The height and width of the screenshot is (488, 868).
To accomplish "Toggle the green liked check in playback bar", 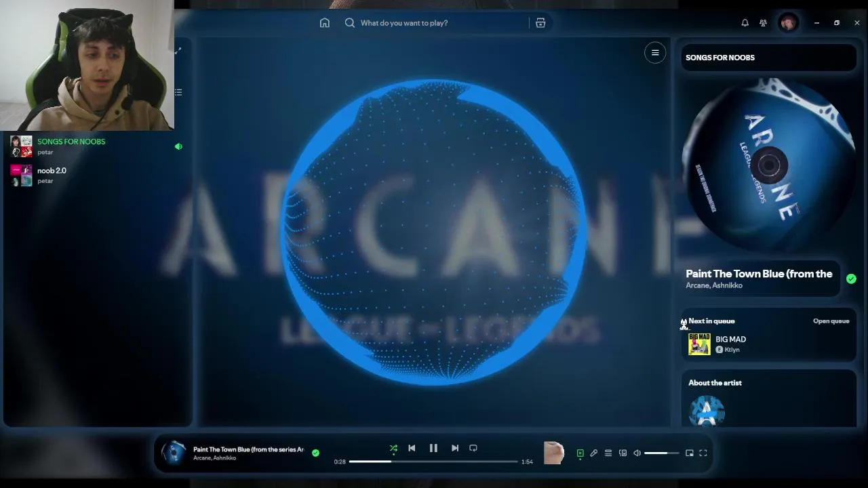I will pos(315,453).
